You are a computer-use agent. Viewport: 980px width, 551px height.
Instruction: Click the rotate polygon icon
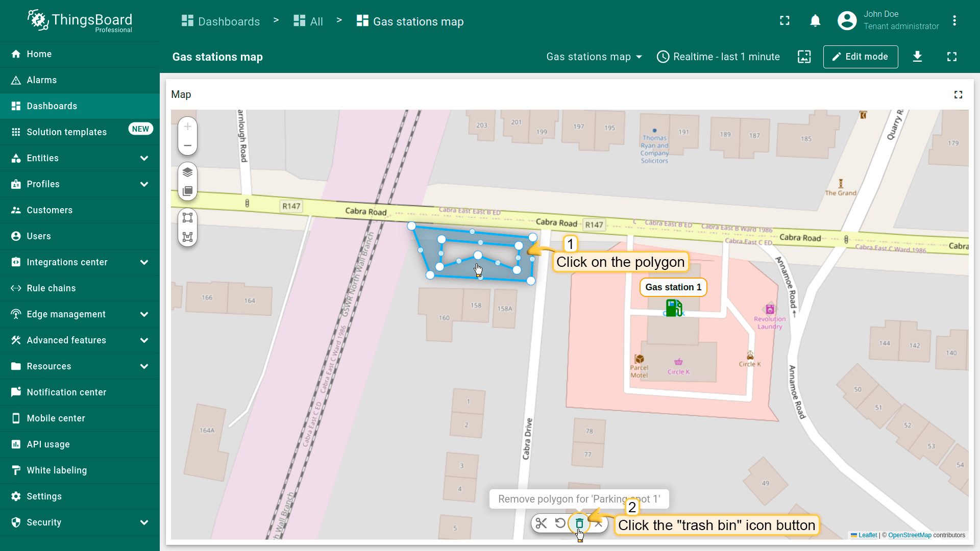tap(560, 523)
